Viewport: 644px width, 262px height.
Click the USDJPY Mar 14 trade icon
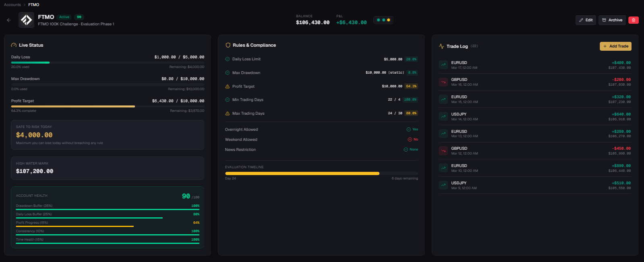[443, 116]
